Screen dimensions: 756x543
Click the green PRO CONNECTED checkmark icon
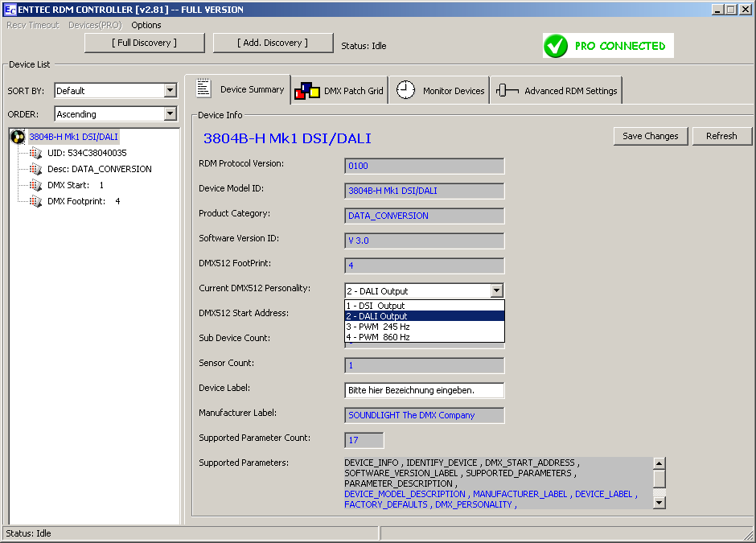coord(556,46)
